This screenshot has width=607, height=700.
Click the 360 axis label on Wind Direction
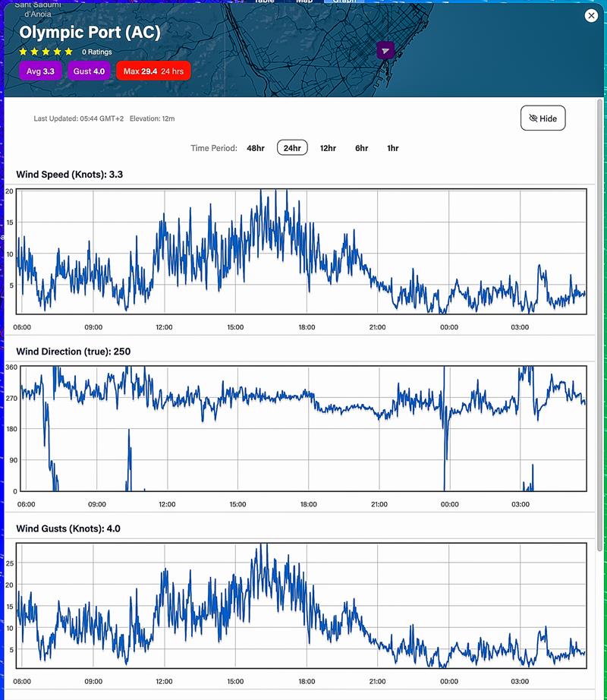click(x=11, y=367)
